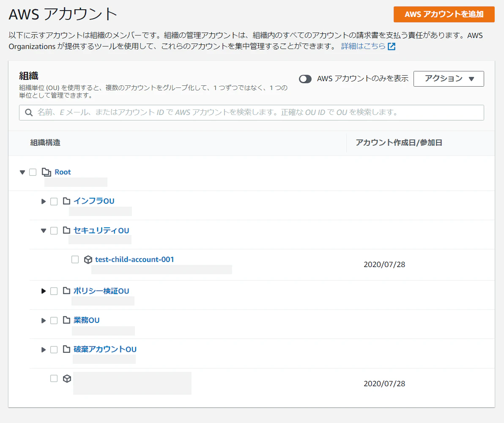Click the 業務OU folder icon

[x=66, y=320]
